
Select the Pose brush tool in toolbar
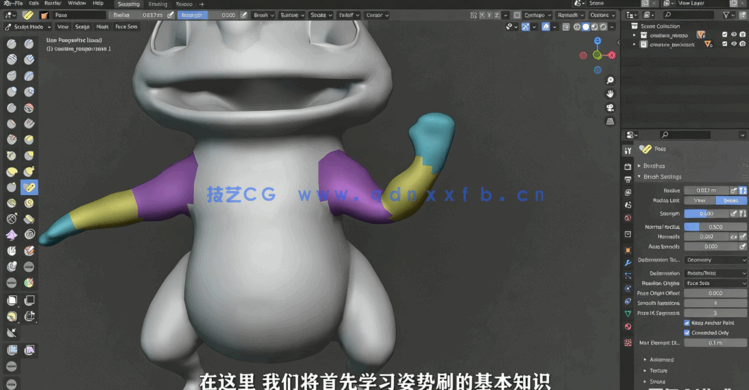pos(29,187)
